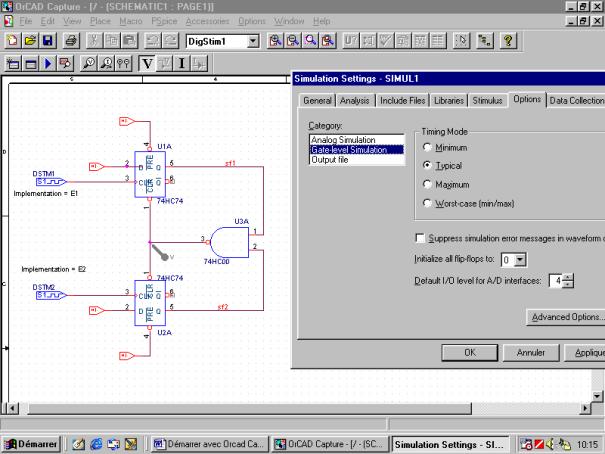Click OK in Simulation Settings
The height and width of the screenshot is (454, 605).
(470, 353)
